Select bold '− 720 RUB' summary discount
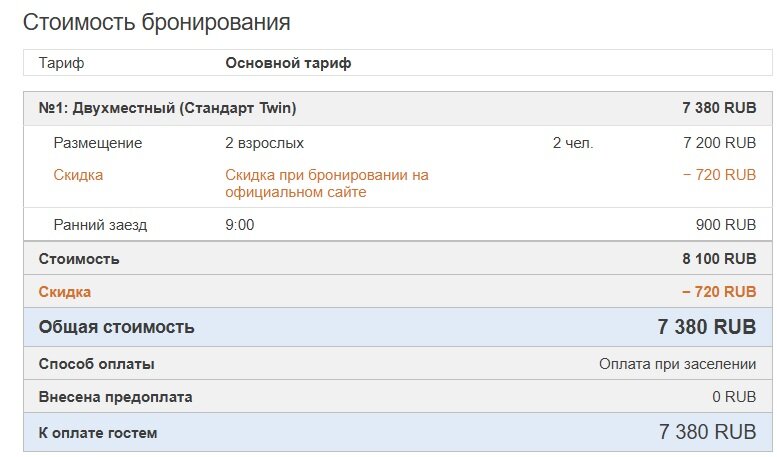Viewport: 777px width, 457px height. (x=719, y=292)
